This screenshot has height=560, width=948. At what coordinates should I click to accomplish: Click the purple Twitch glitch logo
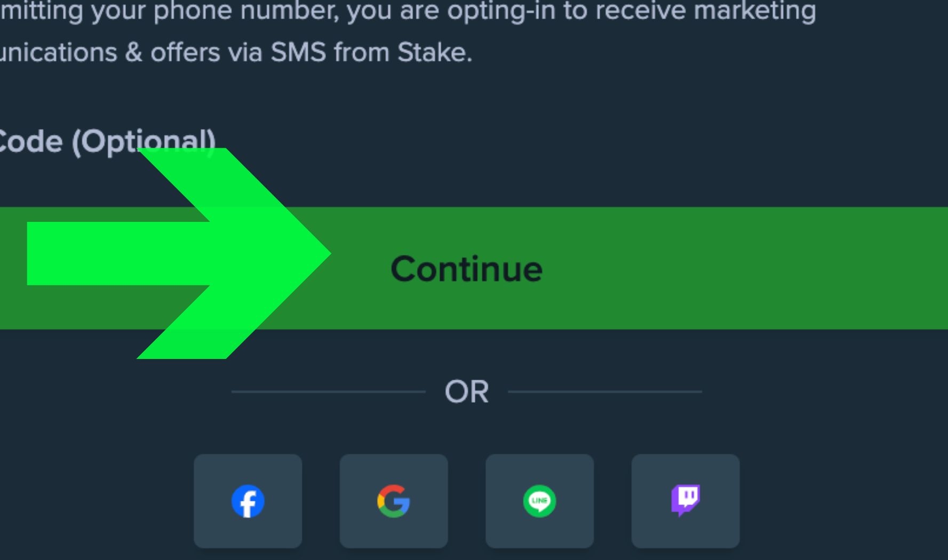(x=685, y=500)
